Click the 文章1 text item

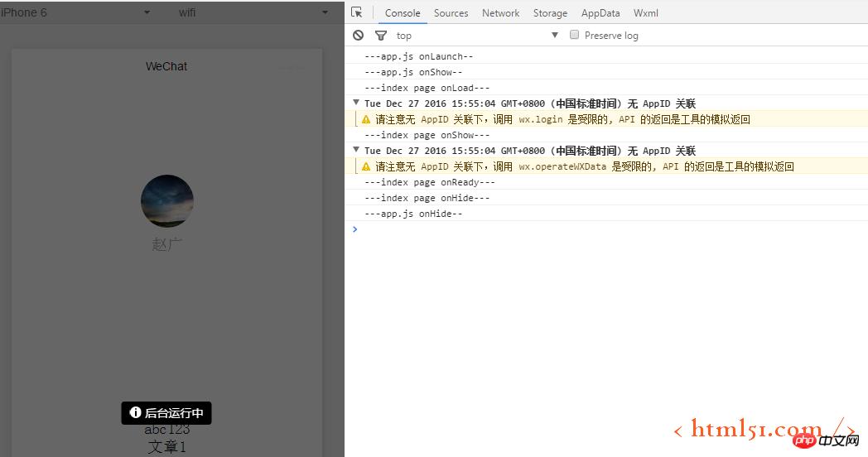(167, 447)
